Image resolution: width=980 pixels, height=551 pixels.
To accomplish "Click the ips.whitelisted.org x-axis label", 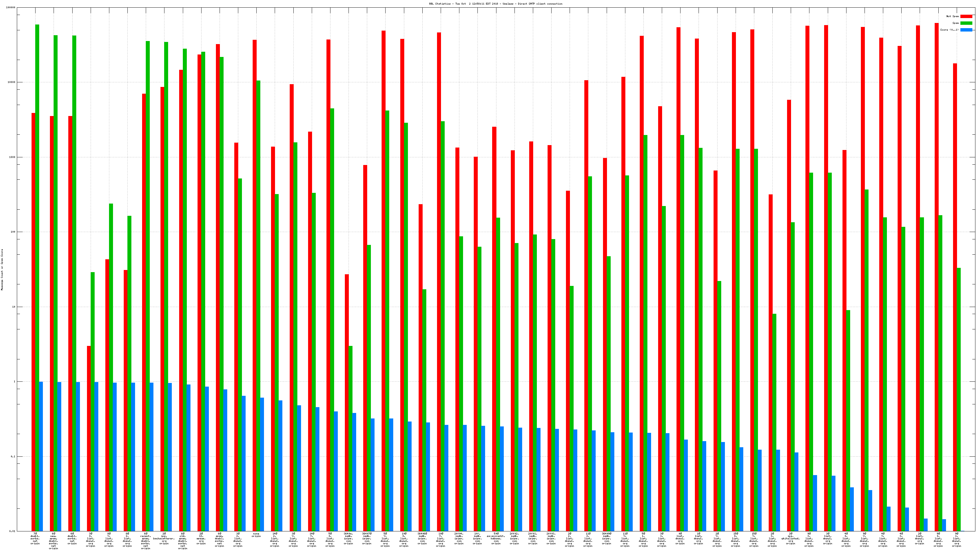I will pos(790,539).
